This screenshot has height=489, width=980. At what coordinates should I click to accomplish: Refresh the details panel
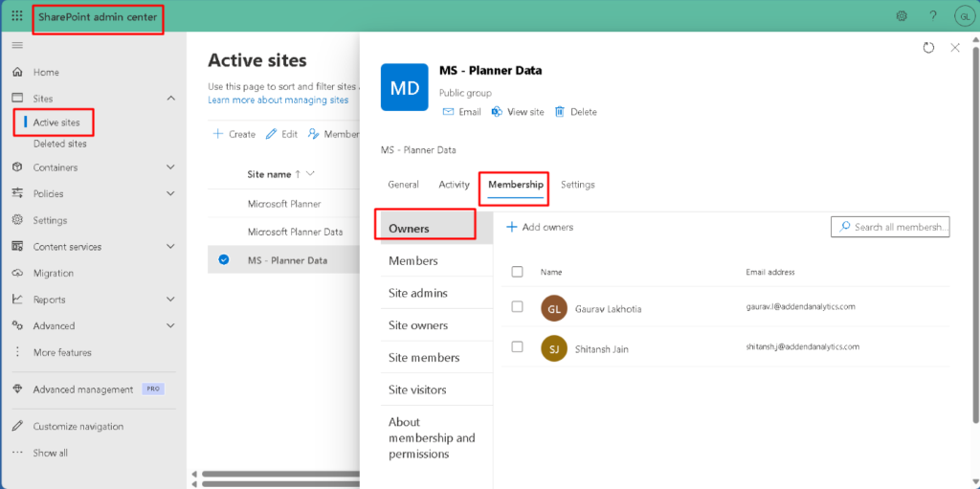928,48
